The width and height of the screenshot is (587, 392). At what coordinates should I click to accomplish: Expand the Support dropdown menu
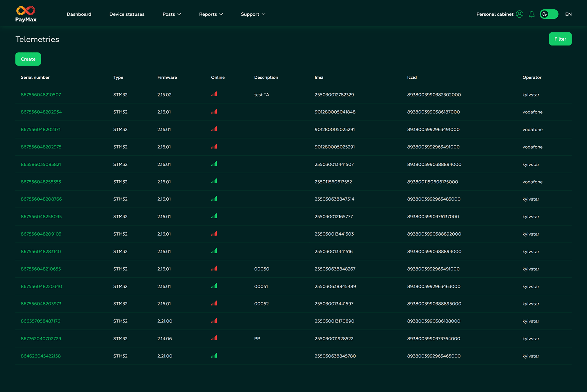coord(253,14)
